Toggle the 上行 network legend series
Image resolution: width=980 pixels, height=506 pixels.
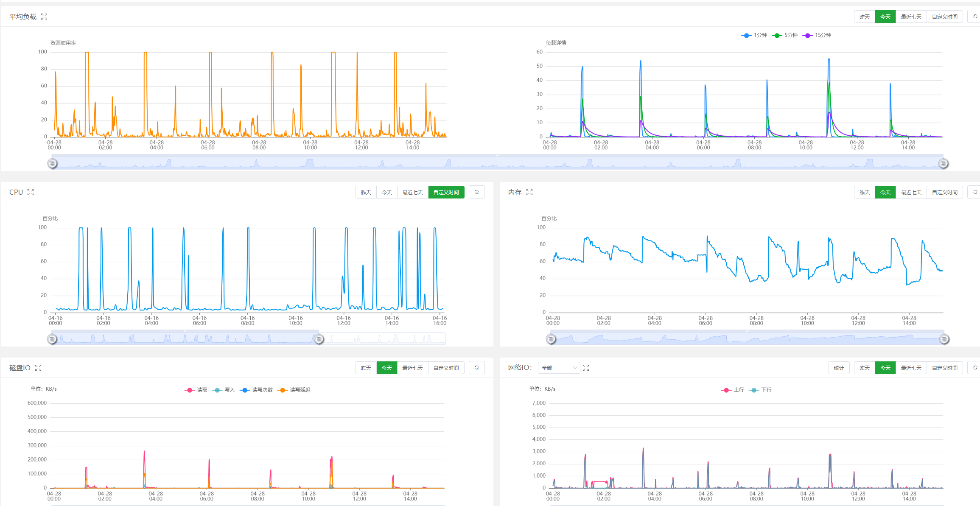pos(733,390)
